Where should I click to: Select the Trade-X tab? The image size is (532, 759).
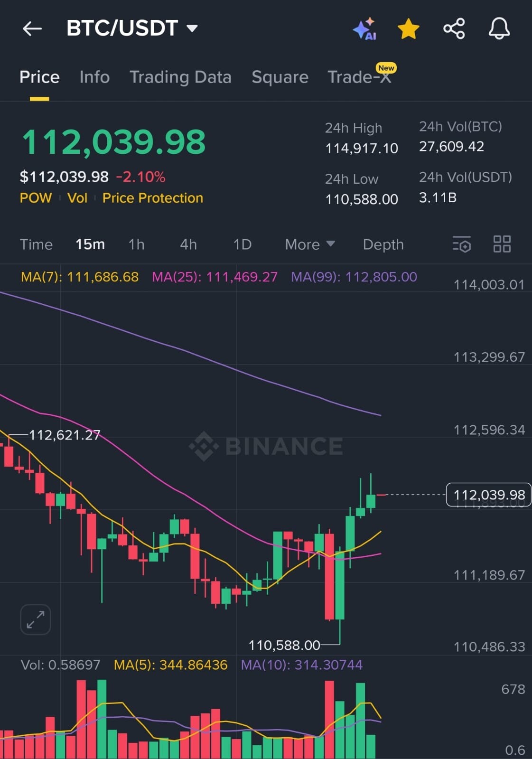click(x=361, y=76)
